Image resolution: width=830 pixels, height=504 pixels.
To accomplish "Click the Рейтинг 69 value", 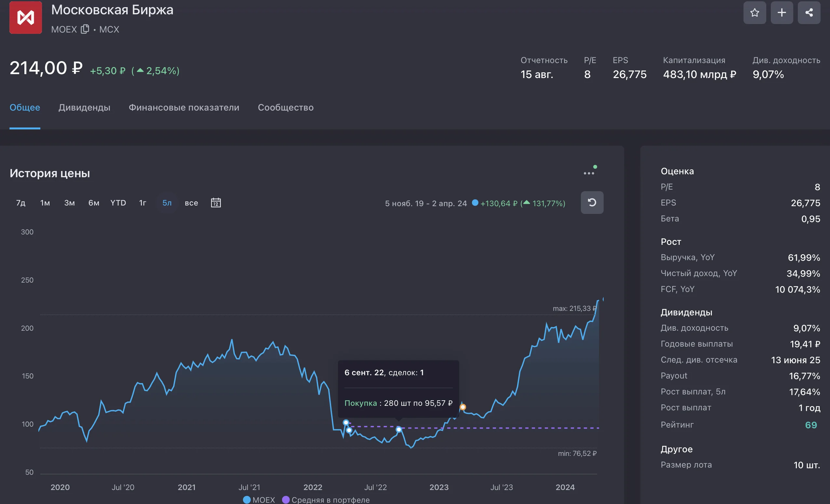I will pos(811,425).
